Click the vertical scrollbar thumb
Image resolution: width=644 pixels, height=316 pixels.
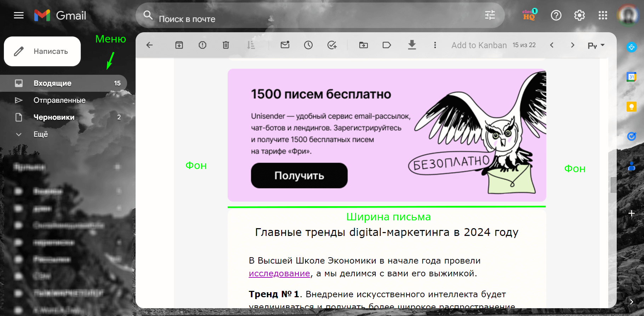614,185
